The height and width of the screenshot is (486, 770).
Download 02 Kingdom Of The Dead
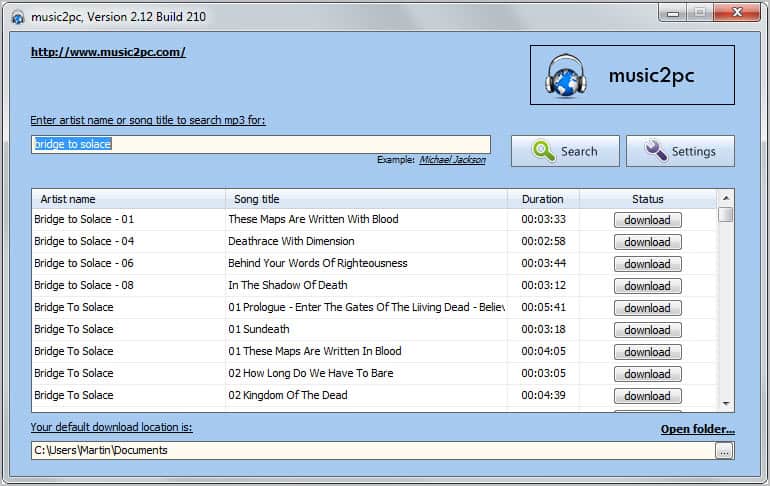(647, 396)
